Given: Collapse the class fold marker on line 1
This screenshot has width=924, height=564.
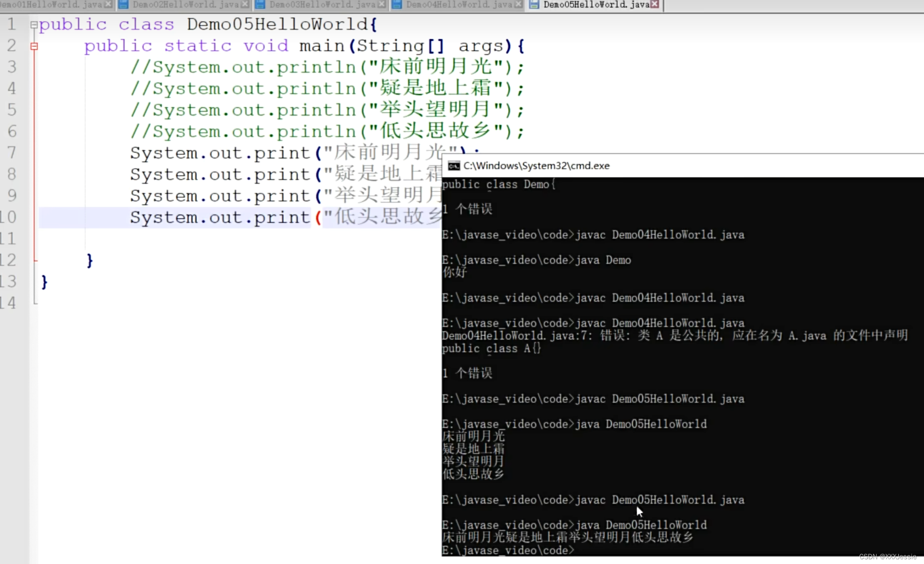Looking at the screenshot, I should coord(34,25).
